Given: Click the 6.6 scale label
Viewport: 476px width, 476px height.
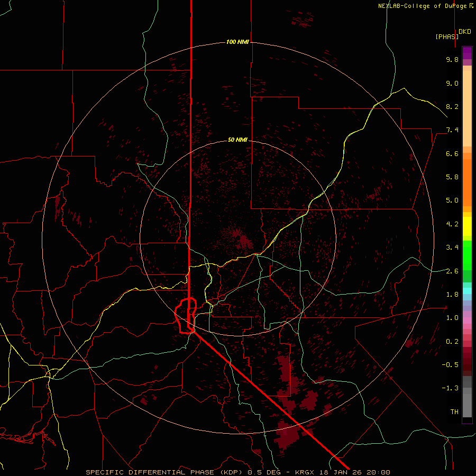Looking at the screenshot, I should pos(452,153).
